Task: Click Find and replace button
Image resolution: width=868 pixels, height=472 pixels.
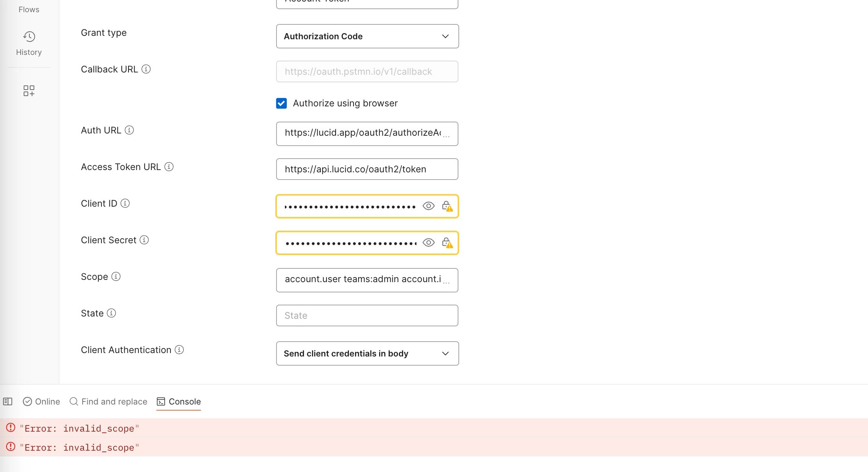Action: [108, 401]
